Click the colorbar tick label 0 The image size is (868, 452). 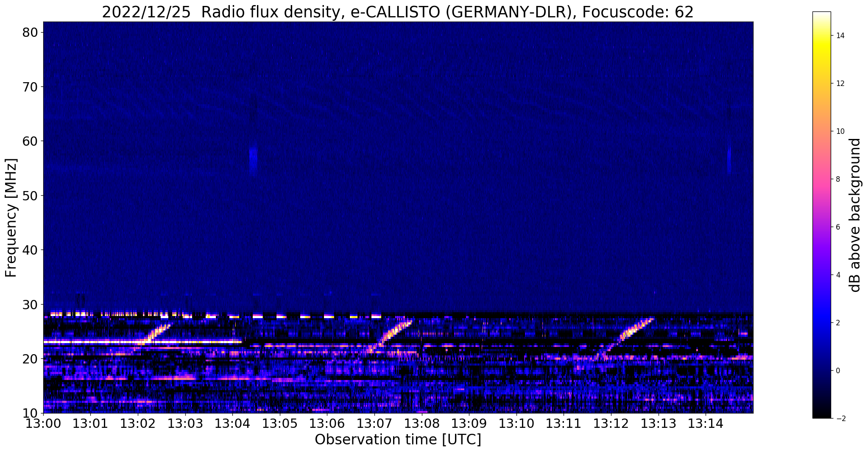837,371
